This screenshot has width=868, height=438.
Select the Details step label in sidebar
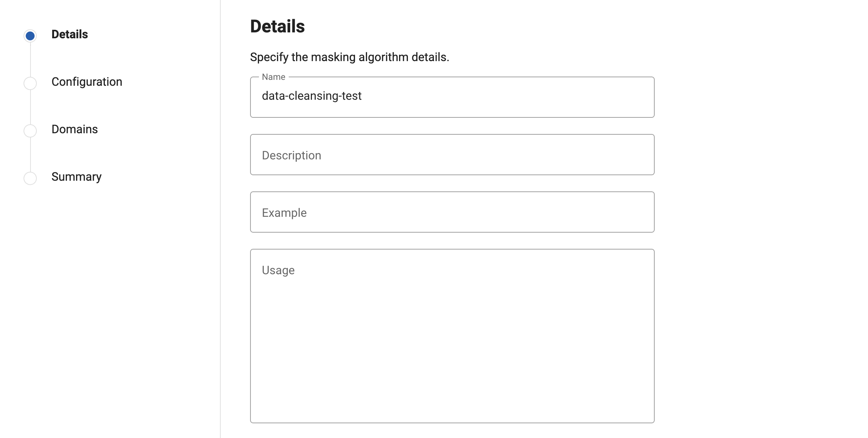70,34
